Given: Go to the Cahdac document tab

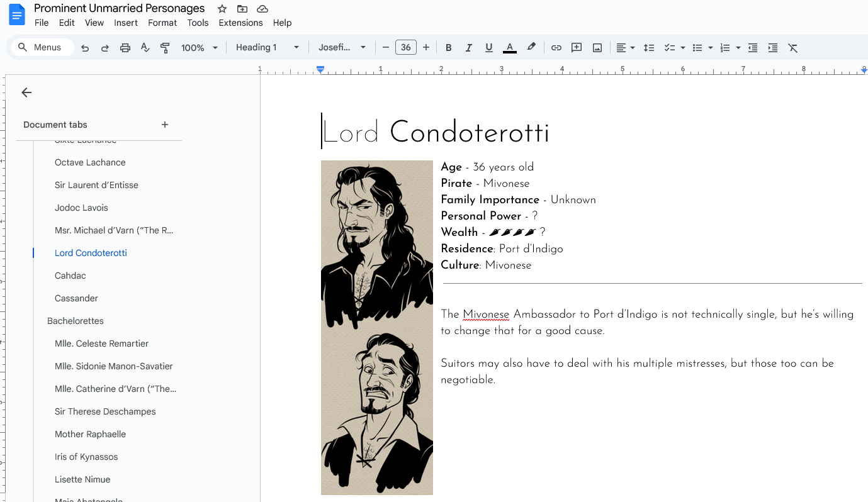Looking at the screenshot, I should point(70,276).
